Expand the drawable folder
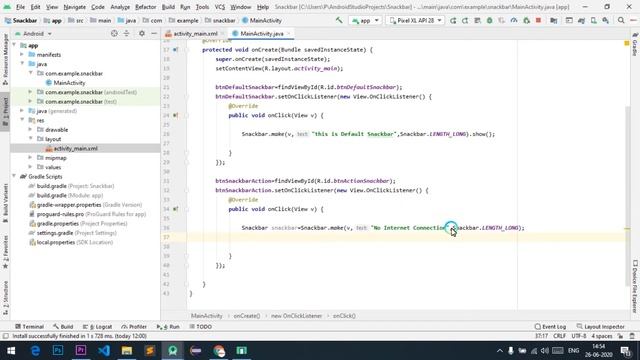The width and height of the screenshot is (640, 360). [30, 130]
